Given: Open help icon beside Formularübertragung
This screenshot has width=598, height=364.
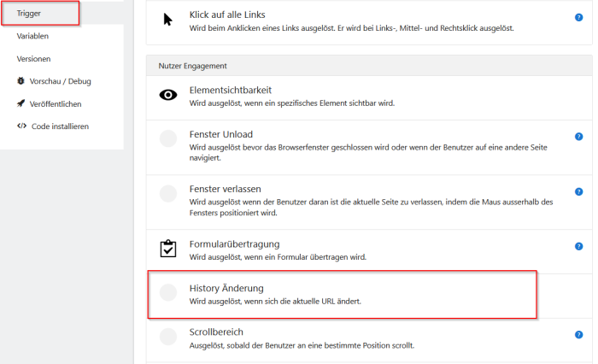Looking at the screenshot, I should click(578, 246).
